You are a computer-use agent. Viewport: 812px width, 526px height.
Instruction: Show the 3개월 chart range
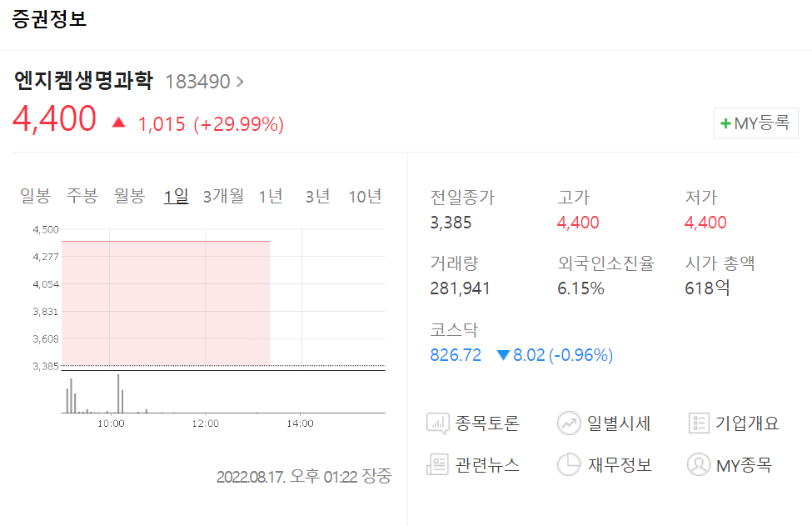223,196
